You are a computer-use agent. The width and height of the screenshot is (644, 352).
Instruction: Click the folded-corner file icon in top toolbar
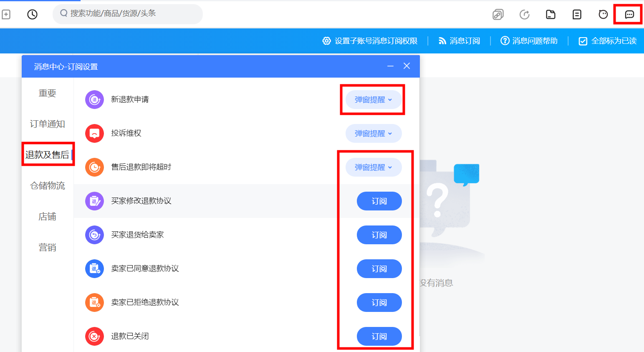(551, 15)
